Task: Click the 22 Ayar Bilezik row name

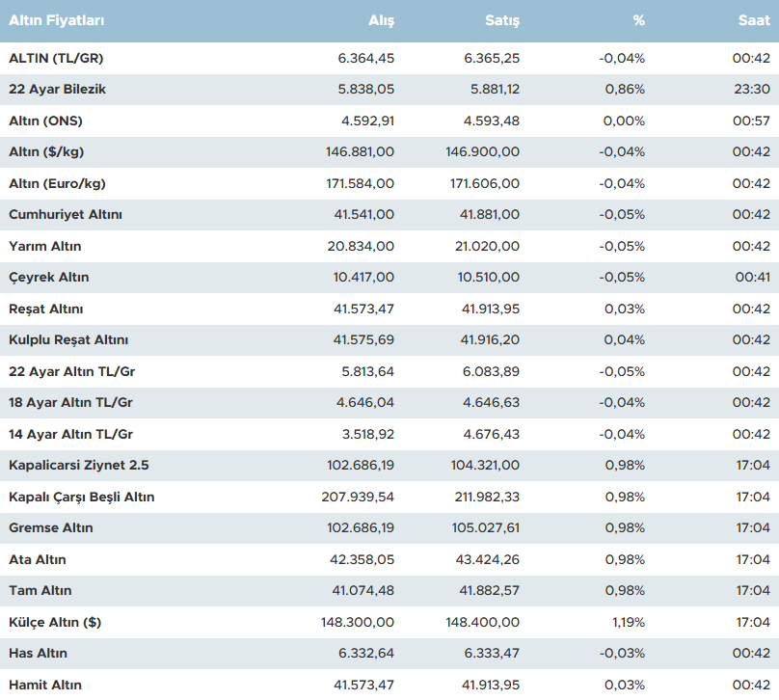Action: (57, 90)
